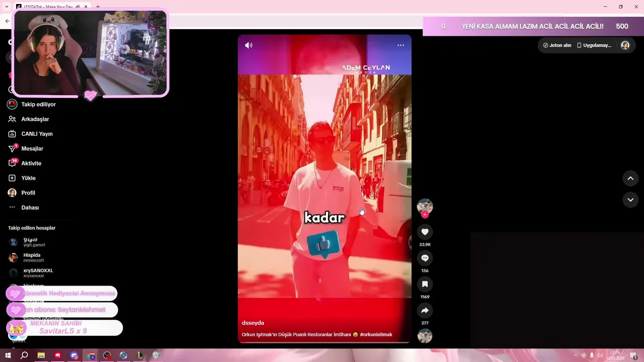Open Arkadaşlar in the sidebar
Screen dimensions: 644x362
click(x=29, y=119)
